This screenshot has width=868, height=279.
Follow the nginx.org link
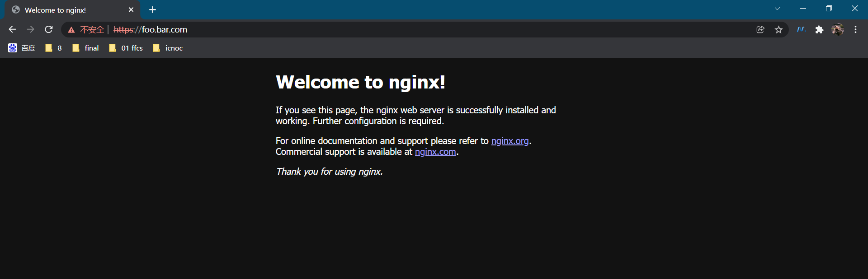510,141
